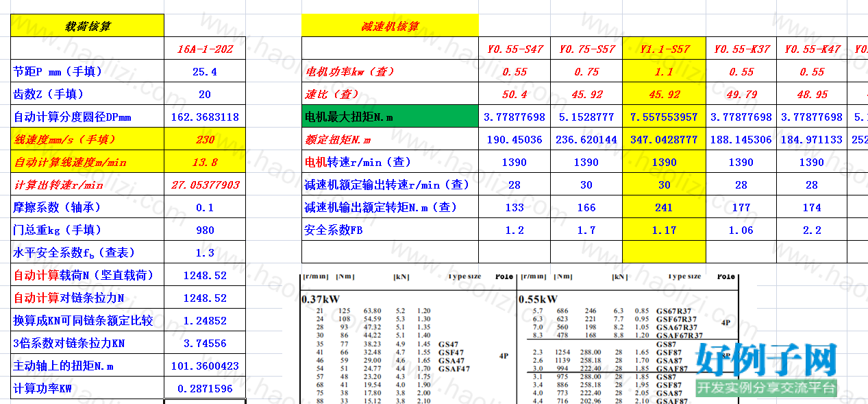Viewport: 868px width, 404px height.
Task: Select the yellow 减速机核算 header cell
Action: click(x=390, y=26)
